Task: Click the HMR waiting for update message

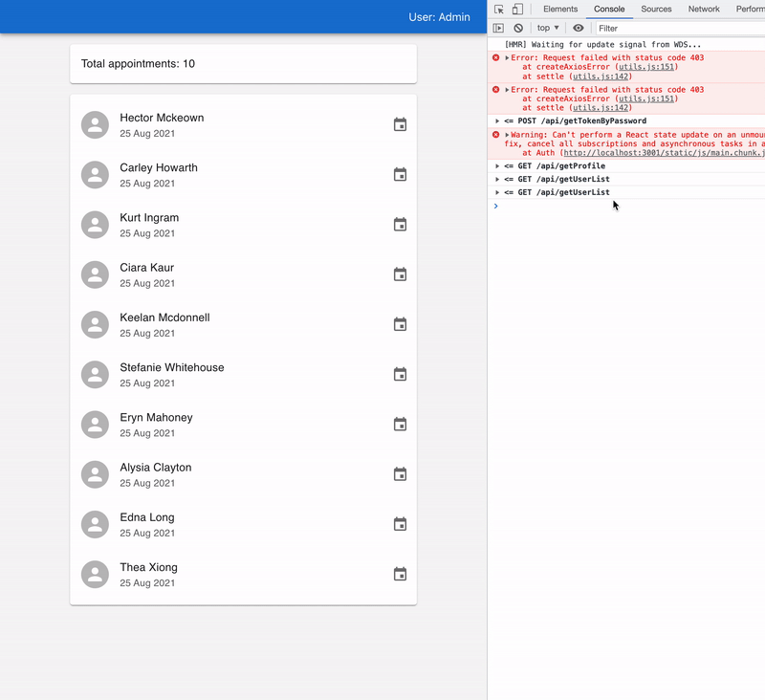Action: coord(602,44)
